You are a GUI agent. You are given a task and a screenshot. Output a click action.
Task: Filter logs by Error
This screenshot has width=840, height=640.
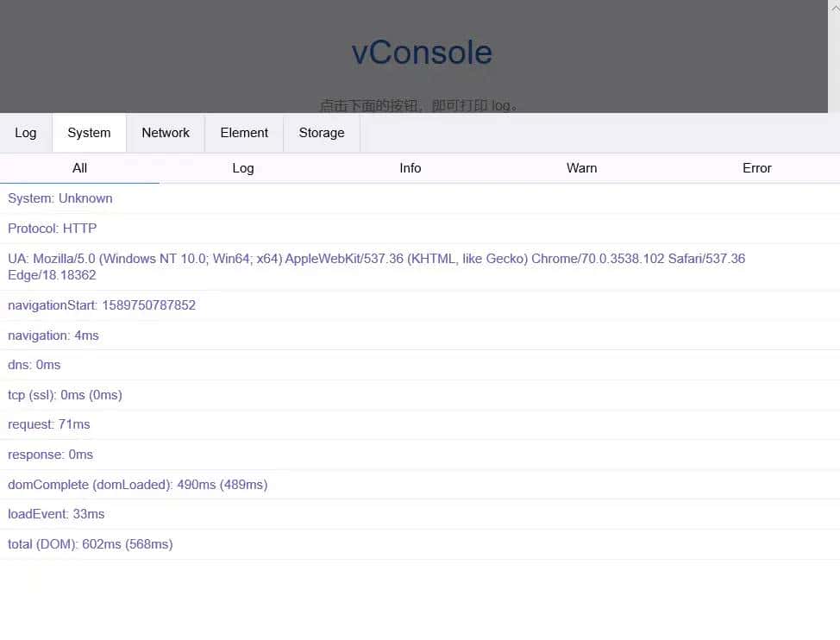(756, 168)
